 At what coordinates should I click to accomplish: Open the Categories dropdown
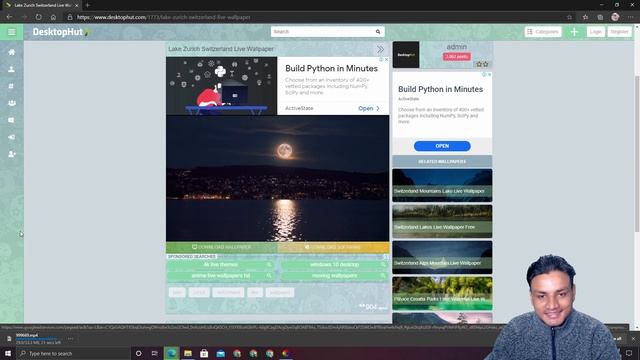[542, 31]
